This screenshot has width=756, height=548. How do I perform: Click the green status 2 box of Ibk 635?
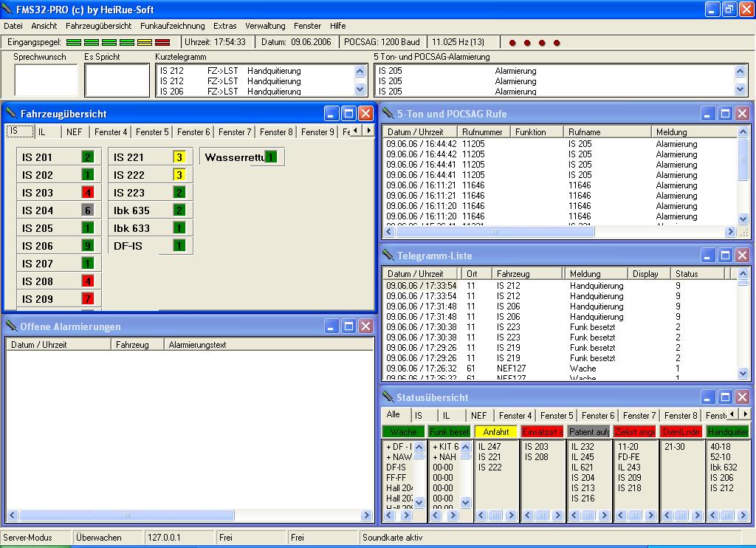tap(179, 210)
